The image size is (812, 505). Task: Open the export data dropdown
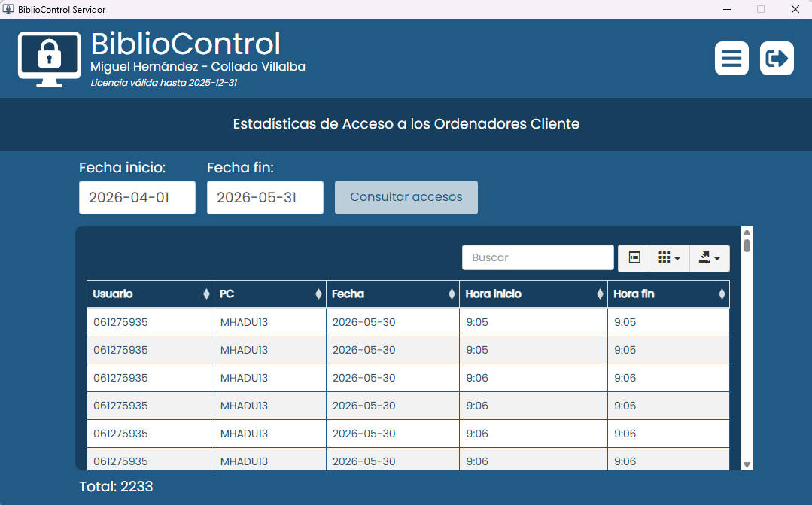click(x=710, y=257)
